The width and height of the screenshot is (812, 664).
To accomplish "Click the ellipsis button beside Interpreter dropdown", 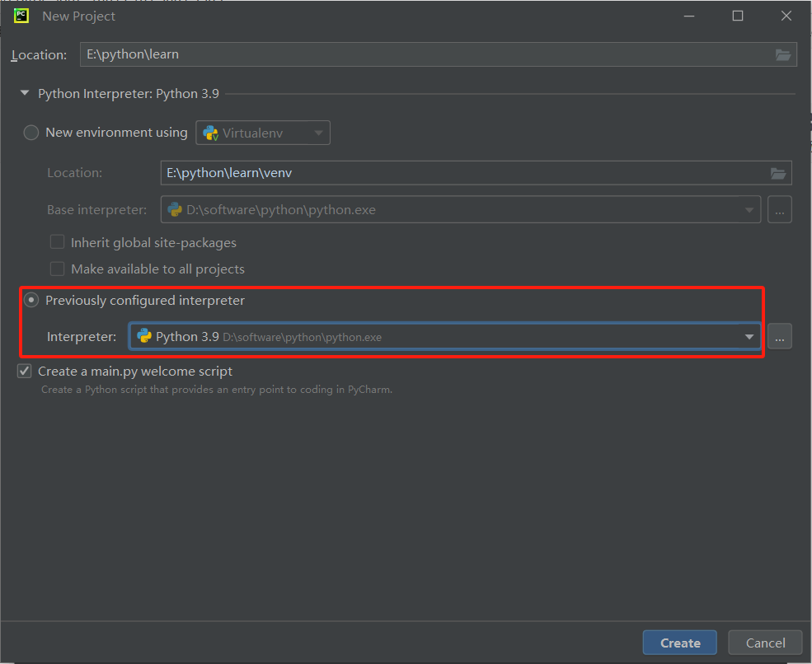I will pos(779,337).
